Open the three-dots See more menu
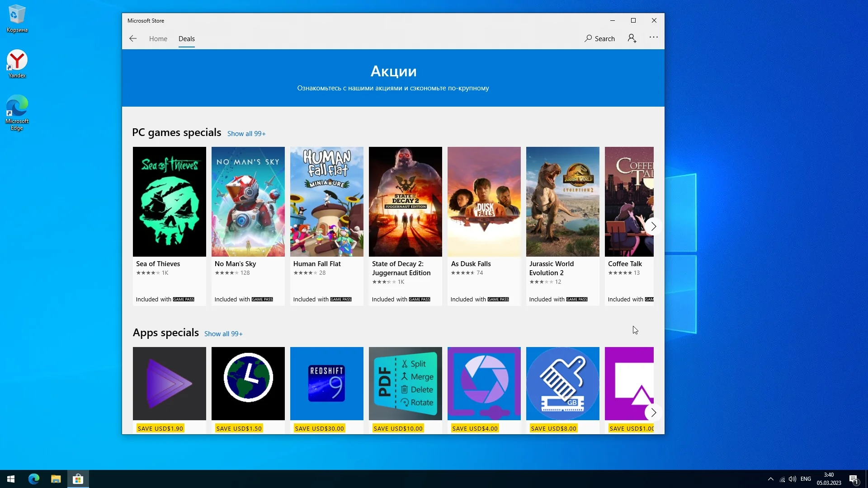Viewport: 868px width, 488px height. (653, 38)
